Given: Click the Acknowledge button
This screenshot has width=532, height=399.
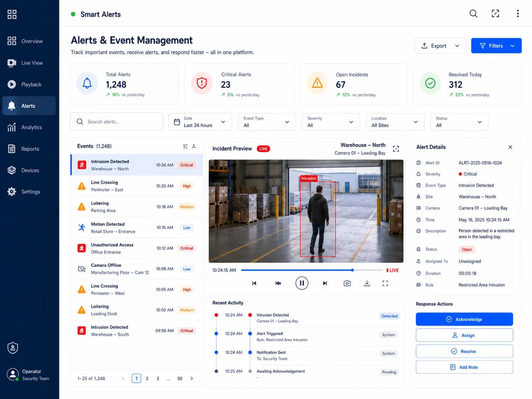Looking at the screenshot, I should (464, 319).
